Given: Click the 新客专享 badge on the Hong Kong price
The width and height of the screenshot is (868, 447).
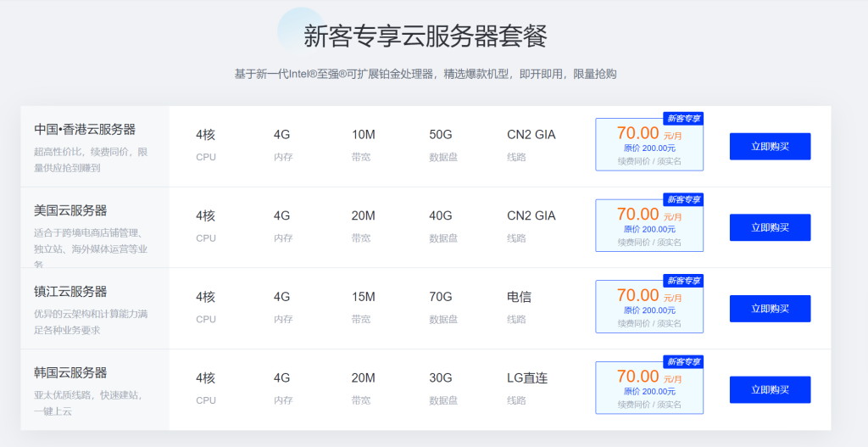Looking at the screenshot, I should tap(683, 118).
